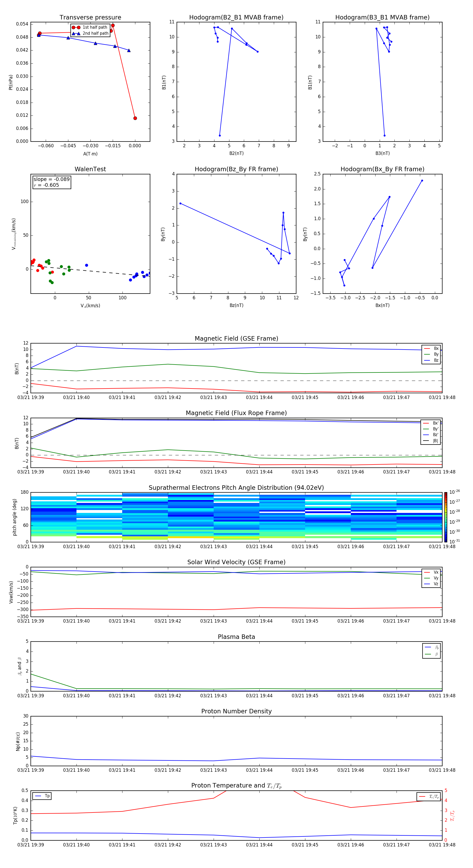Click 'Bx' in the GSE magnetic field legend
473x868 pixels.
point(436,349)
